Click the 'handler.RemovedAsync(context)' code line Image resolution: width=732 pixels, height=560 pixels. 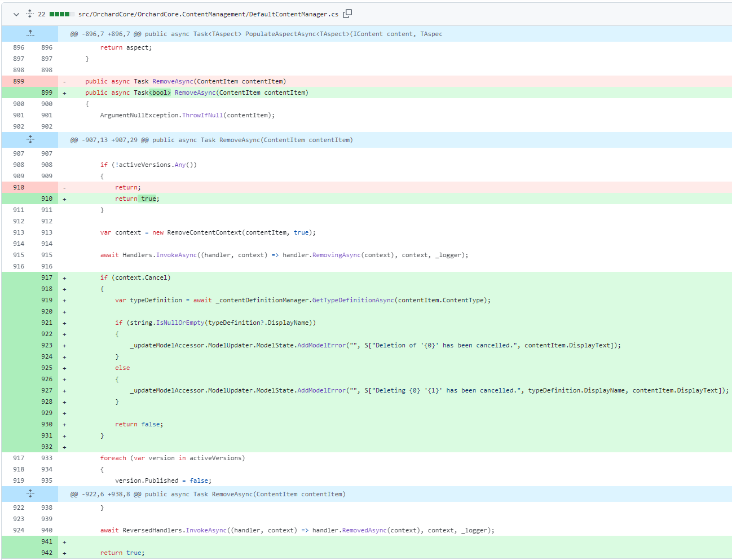pos(297,530)
